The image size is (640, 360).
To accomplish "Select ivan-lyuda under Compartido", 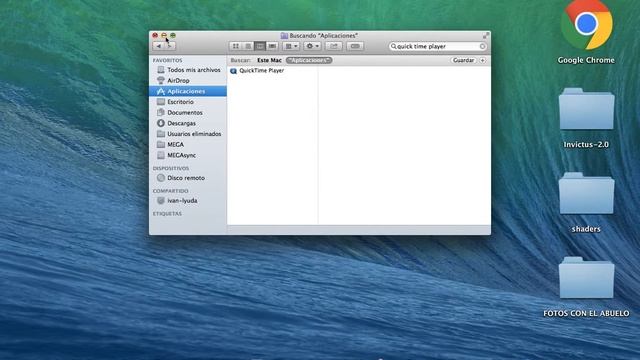I will pyautogui.click(x=188, y=200).
